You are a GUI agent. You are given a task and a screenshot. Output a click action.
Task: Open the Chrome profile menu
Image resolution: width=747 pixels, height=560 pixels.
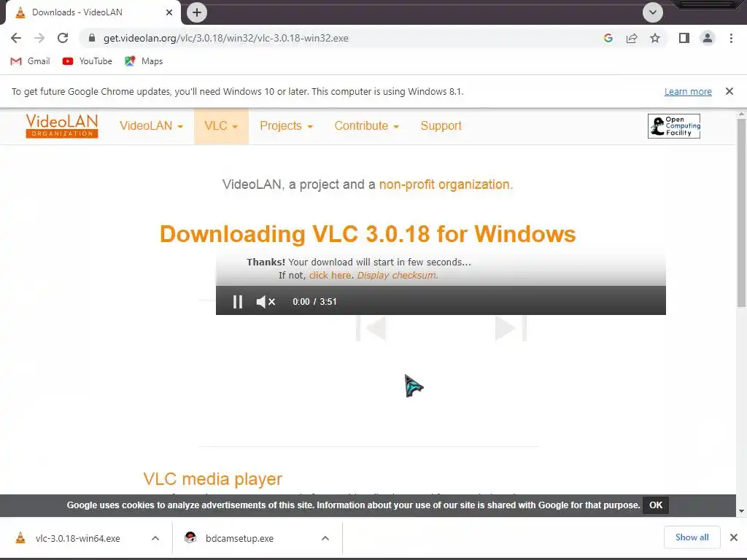[708, 38]
